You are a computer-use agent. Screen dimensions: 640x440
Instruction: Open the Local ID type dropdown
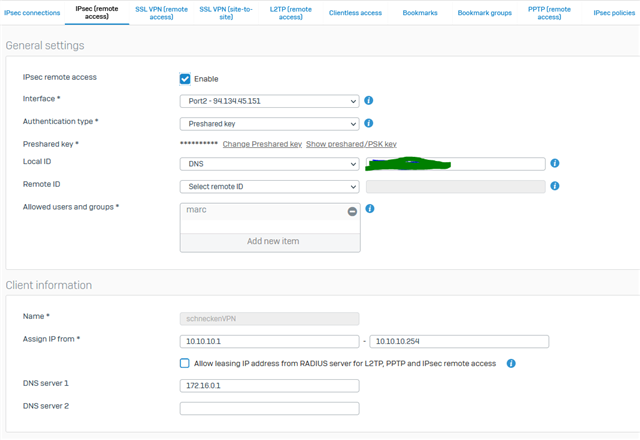(x=269, y=164)
